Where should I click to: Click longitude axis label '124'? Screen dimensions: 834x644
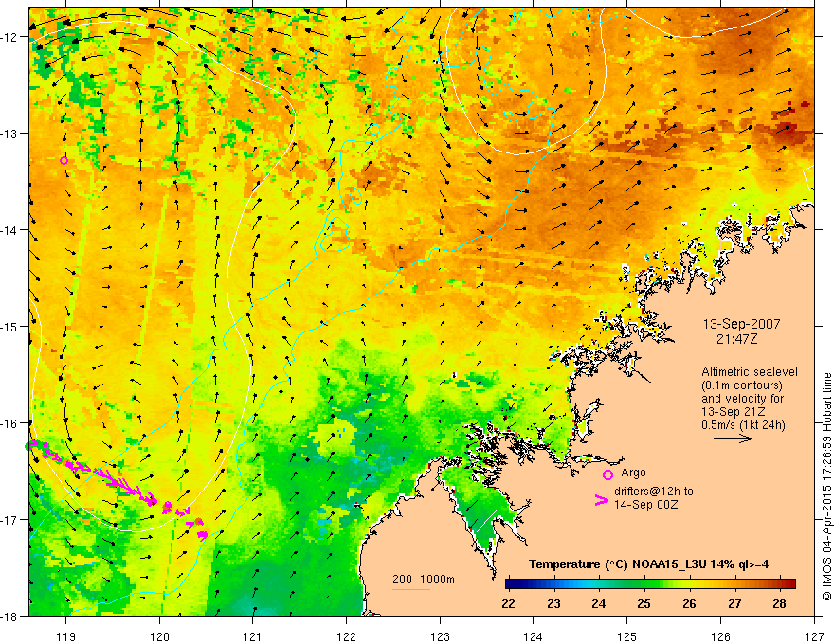point(534,636)
